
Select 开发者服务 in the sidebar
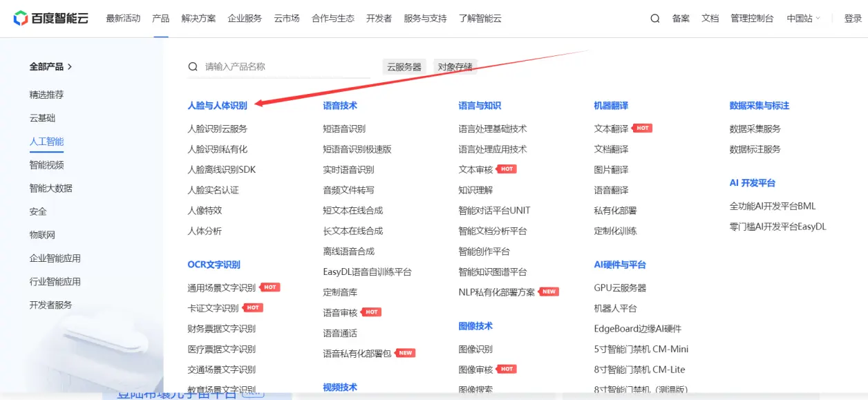point(50,305)
